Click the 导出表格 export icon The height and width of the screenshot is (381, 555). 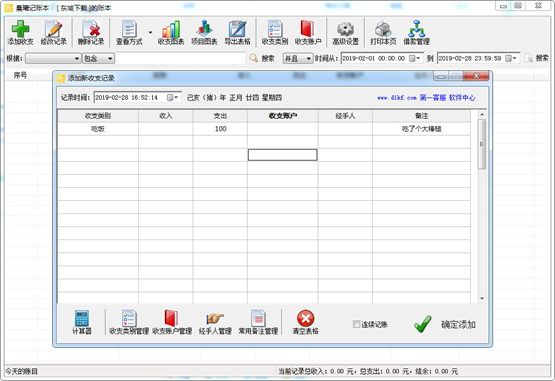tap(238, 33)
